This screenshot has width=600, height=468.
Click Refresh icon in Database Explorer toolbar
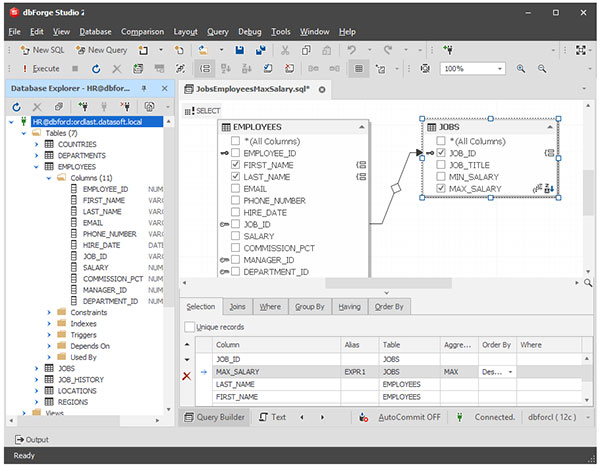(16, 107)
